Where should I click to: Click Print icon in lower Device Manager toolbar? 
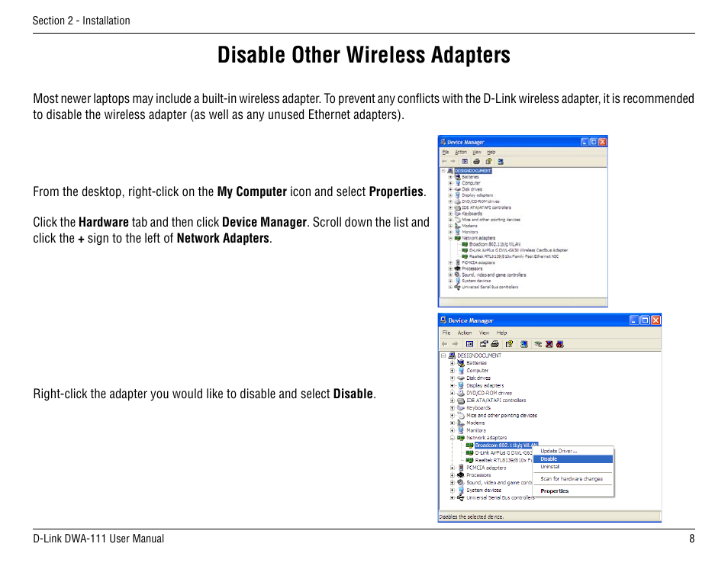[495, 344]
